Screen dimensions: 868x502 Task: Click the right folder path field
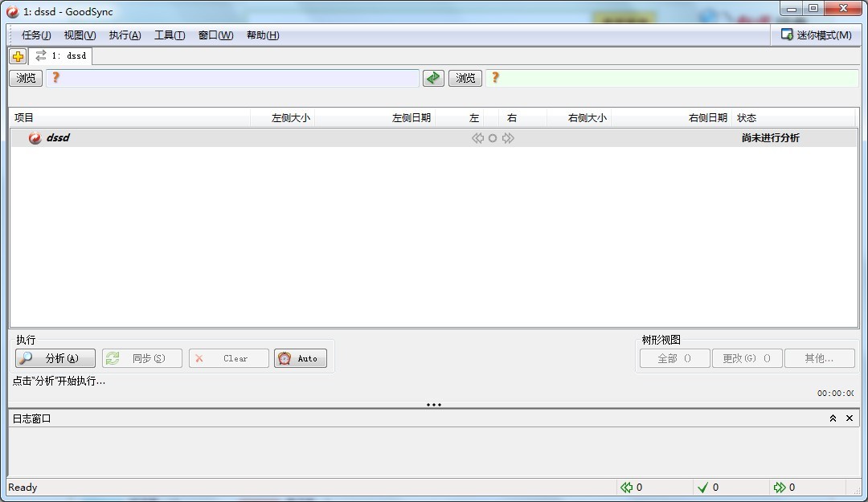point(675,78)
